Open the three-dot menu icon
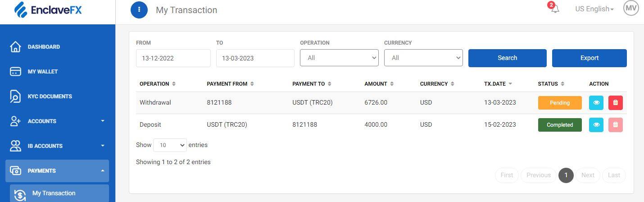The height and width of the screenshot is (202, 644). click(x=139, y=9)
